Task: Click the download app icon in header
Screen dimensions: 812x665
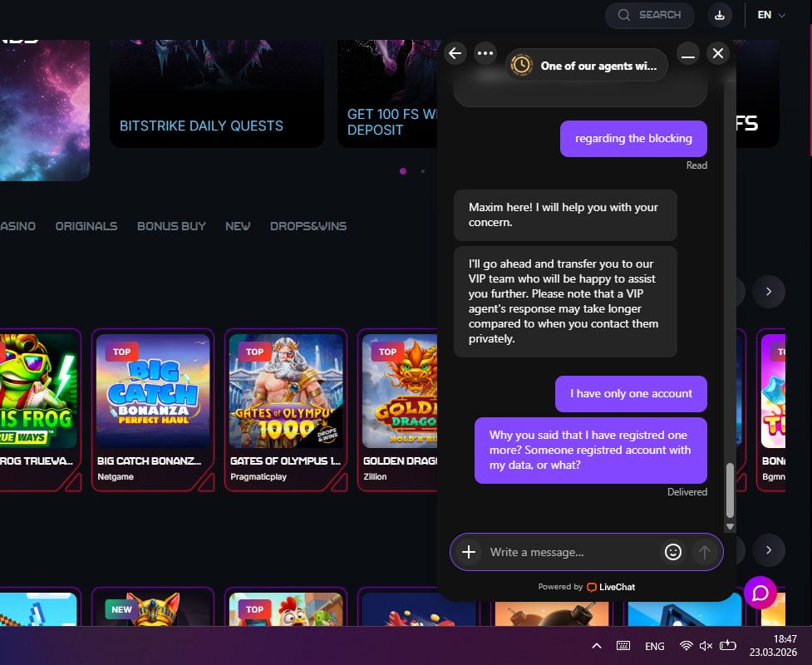Action: 720,15
